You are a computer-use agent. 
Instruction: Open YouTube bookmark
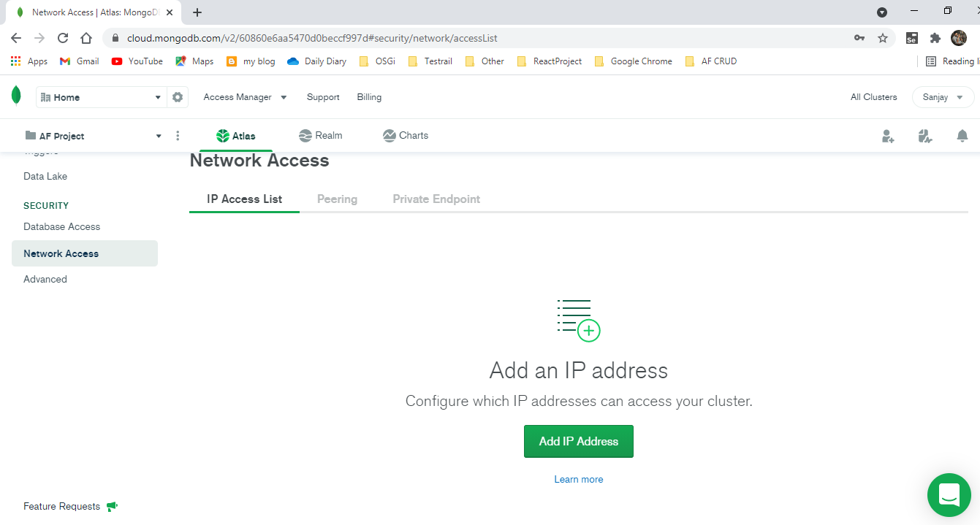pos(137,61)
